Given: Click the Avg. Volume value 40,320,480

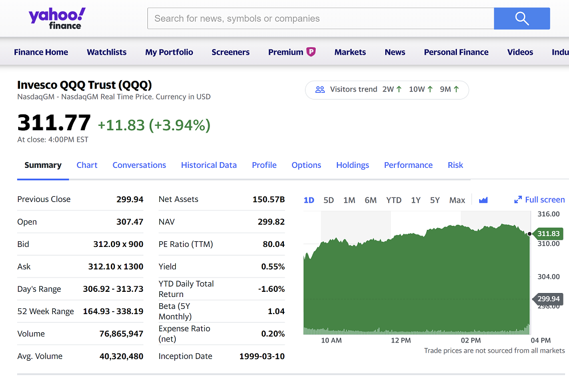Looking at the screenshot, I should [x=121, y=356].
